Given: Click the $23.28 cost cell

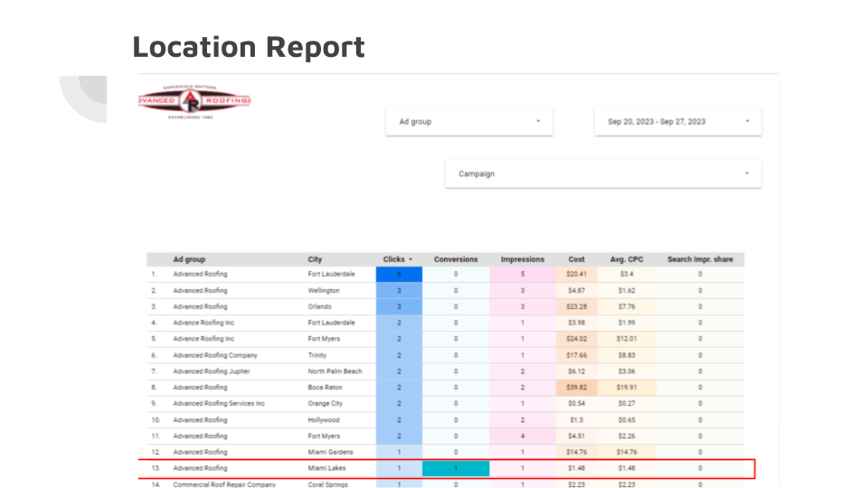Looking at the screenshot, I should [576, 306].
